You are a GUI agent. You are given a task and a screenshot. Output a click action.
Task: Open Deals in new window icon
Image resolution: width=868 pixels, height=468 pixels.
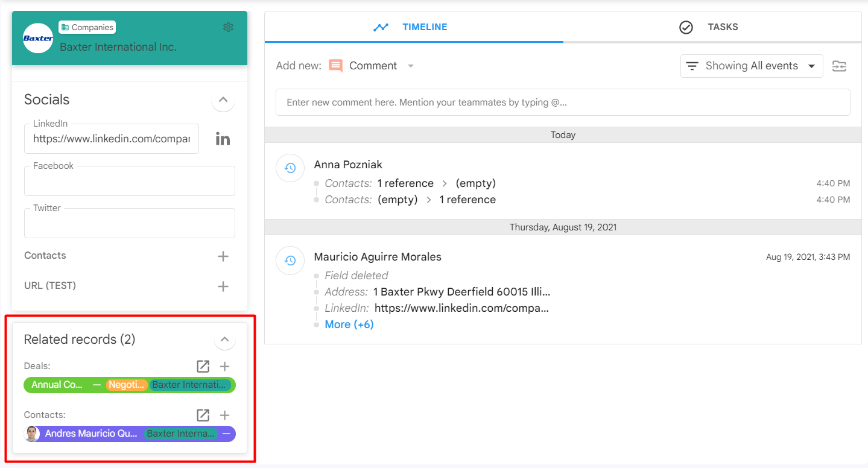click(203, 366)
